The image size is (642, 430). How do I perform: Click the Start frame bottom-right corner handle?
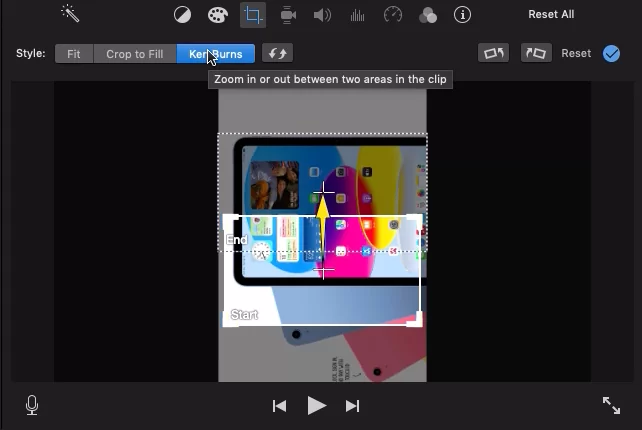coord(416,320)
